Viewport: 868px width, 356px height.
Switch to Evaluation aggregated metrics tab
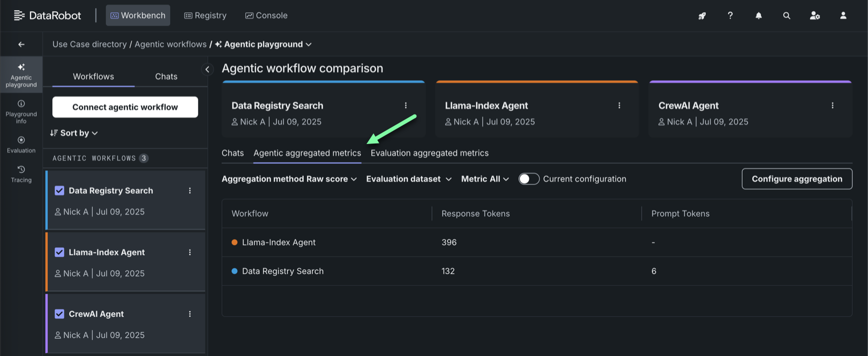(430, 153)
